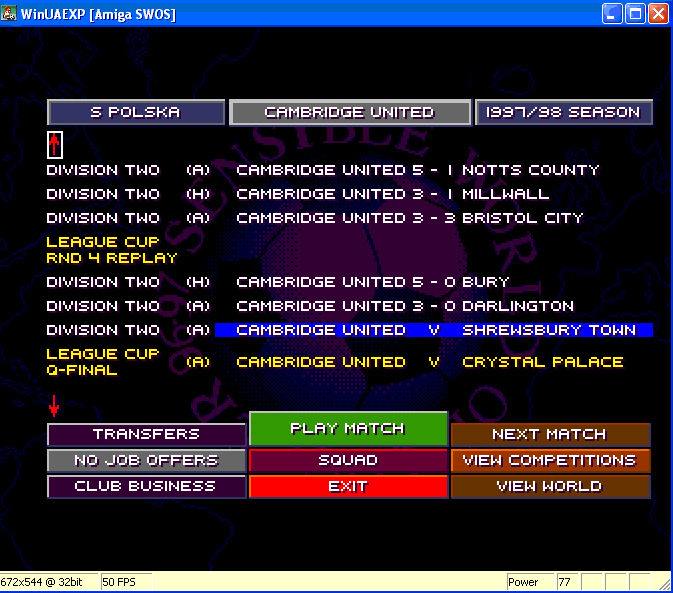This screenshot has width=673, height=593.
Task: Open Club Business menu
Action: (x=146, y=487)
